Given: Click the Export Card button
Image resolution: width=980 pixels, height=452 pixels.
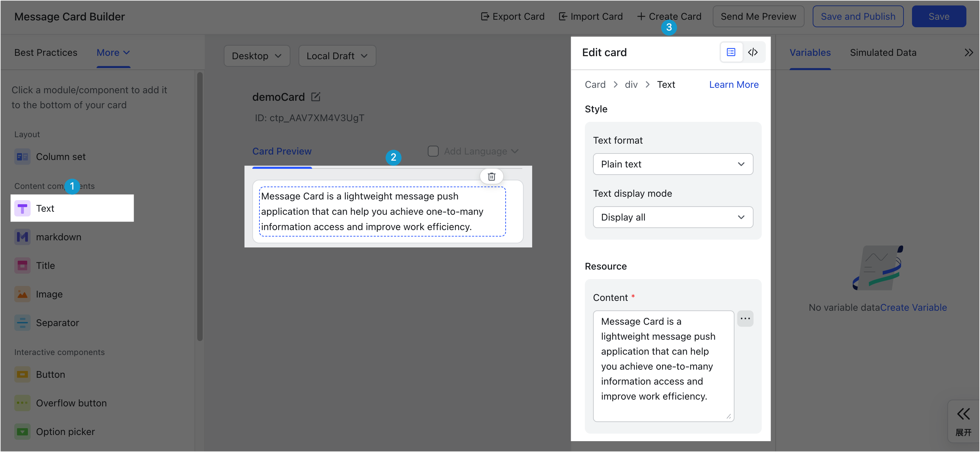Looking at the screenshot, I should 513,16.
